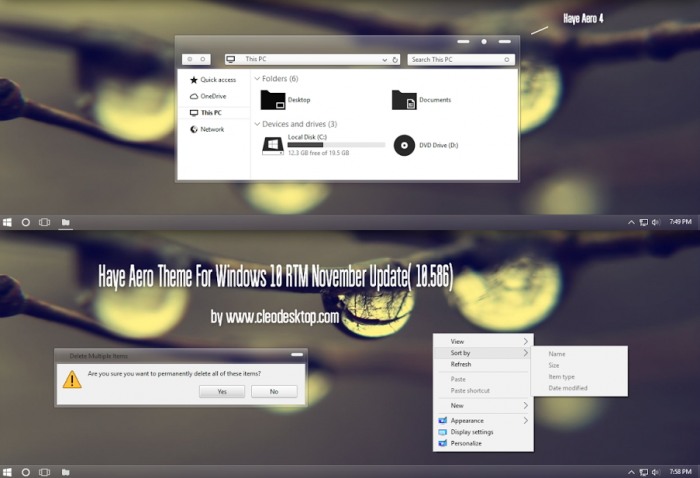Open Display settings from context menu
This screenshot has width=700, height=478.
click(483, 432)
